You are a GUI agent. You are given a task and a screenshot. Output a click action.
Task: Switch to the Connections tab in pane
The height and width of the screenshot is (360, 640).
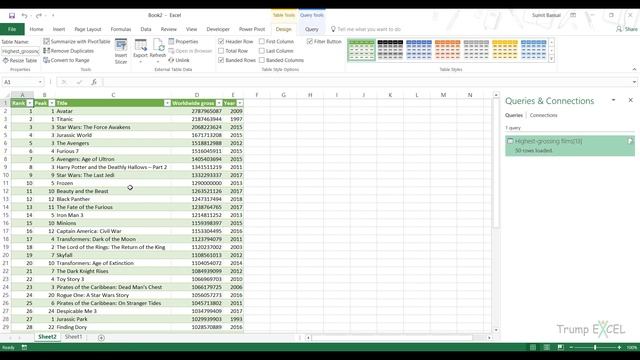tap(543, 116)
